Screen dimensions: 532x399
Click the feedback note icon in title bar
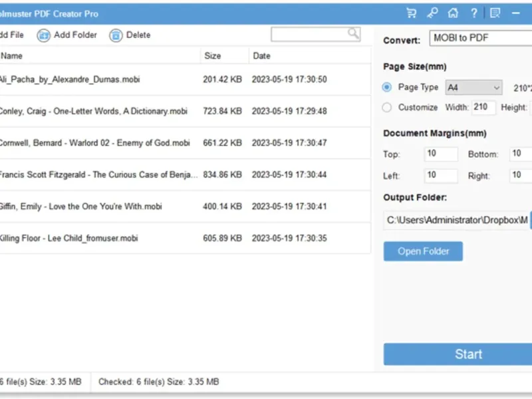click(495, 13)
